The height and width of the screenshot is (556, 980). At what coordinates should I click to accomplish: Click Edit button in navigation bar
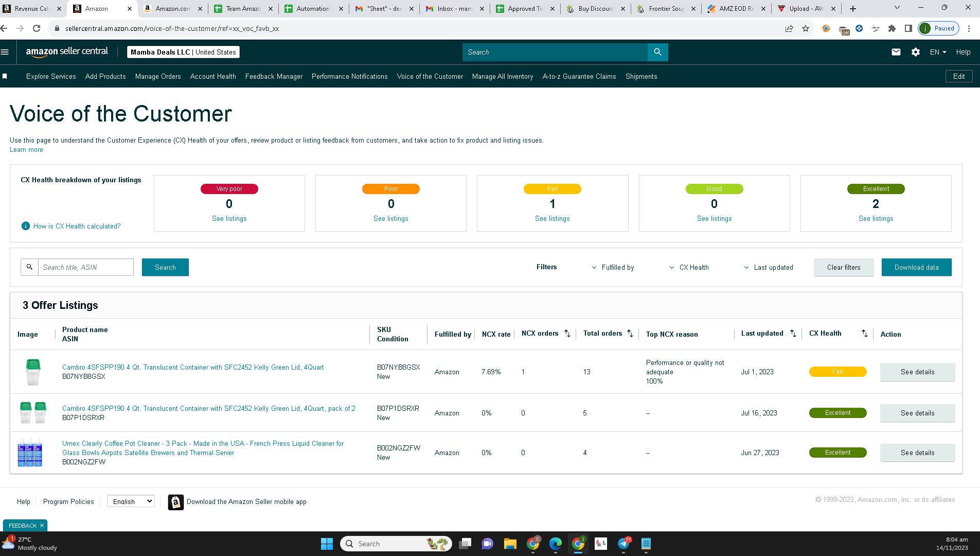[x=959, y=76]
